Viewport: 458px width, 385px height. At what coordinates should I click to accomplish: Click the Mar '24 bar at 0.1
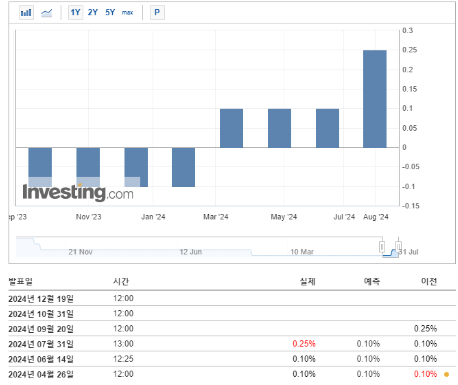pyautogui.click(x=231, y=128)
